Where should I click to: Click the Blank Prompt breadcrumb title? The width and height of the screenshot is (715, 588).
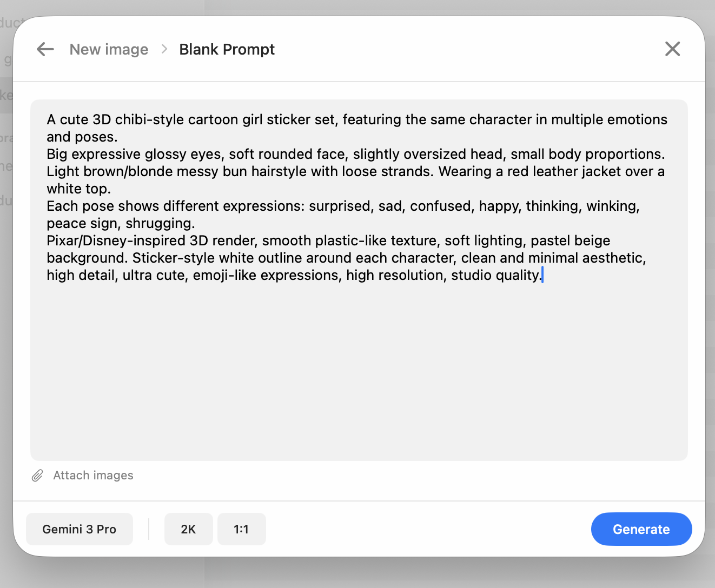[x=227, y=49]
